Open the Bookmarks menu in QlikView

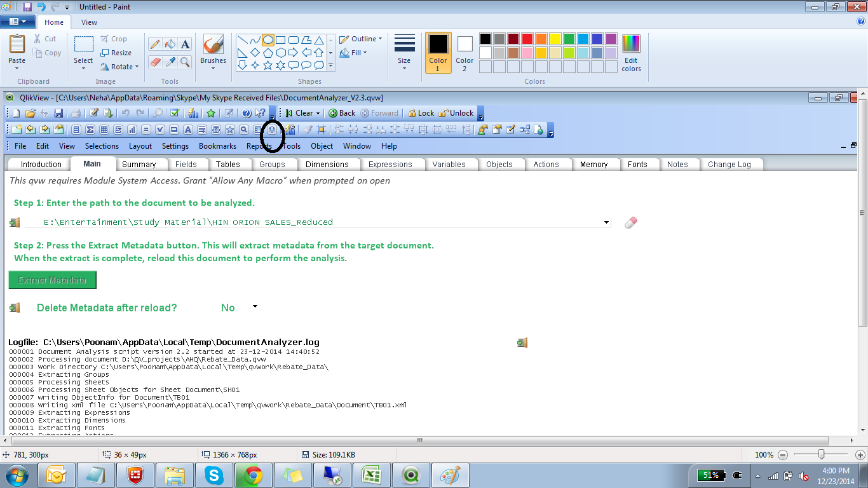(217, 146)
